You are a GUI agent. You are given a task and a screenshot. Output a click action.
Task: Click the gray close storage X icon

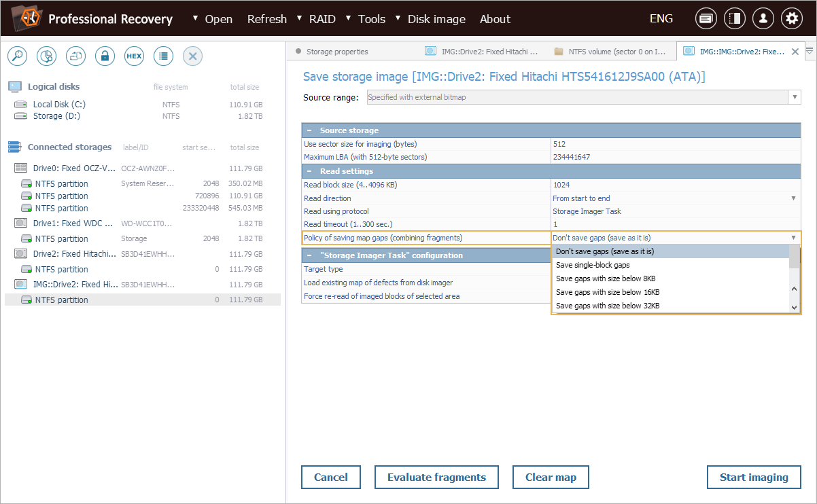tap(192, 56)
